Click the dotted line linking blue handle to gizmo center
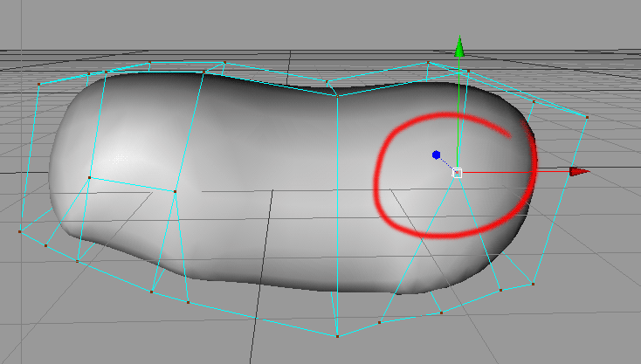Screen dimensions: 641x364 [446, 164]
